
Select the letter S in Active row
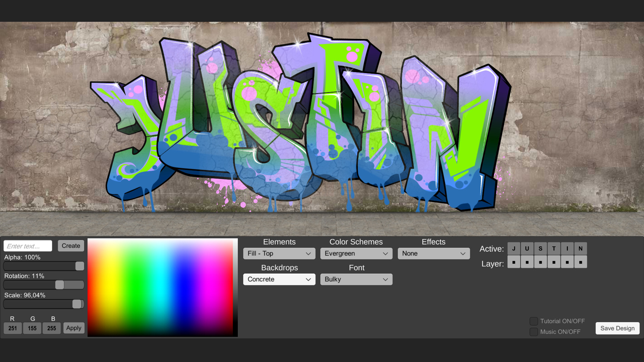click(540, 248)
